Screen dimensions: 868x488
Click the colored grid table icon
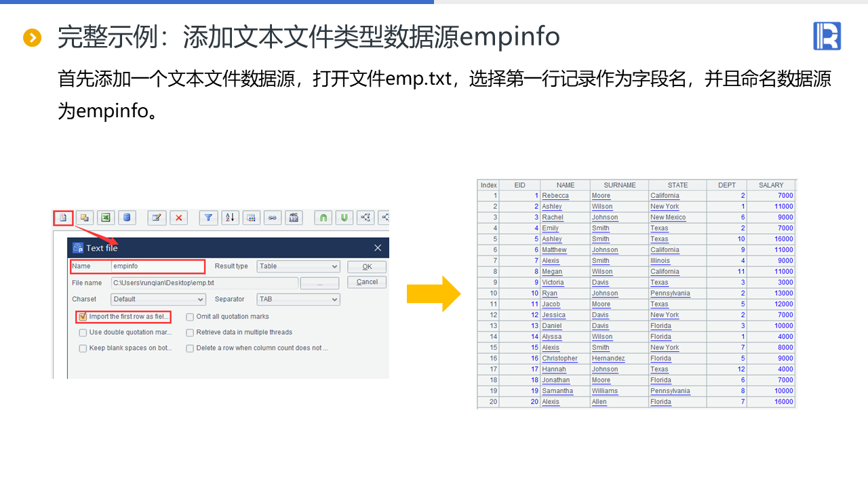click(x=251, y=218)
